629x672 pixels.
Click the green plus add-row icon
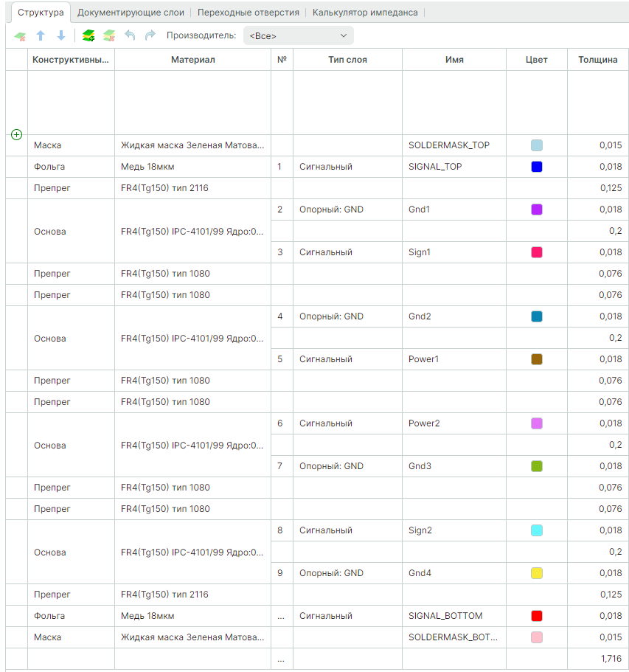[x=16, y=134]
